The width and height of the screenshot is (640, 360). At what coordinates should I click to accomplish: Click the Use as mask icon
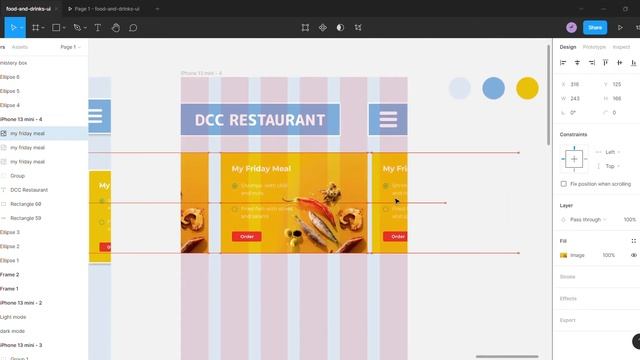[x=340, y=27]
